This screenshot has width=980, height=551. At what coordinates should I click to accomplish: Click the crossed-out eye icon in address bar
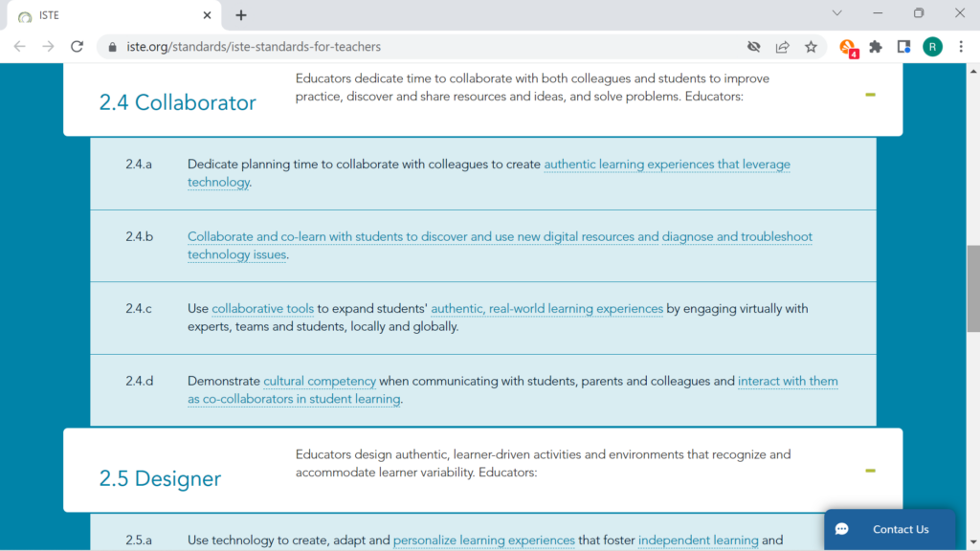click(x=753, y=46)
